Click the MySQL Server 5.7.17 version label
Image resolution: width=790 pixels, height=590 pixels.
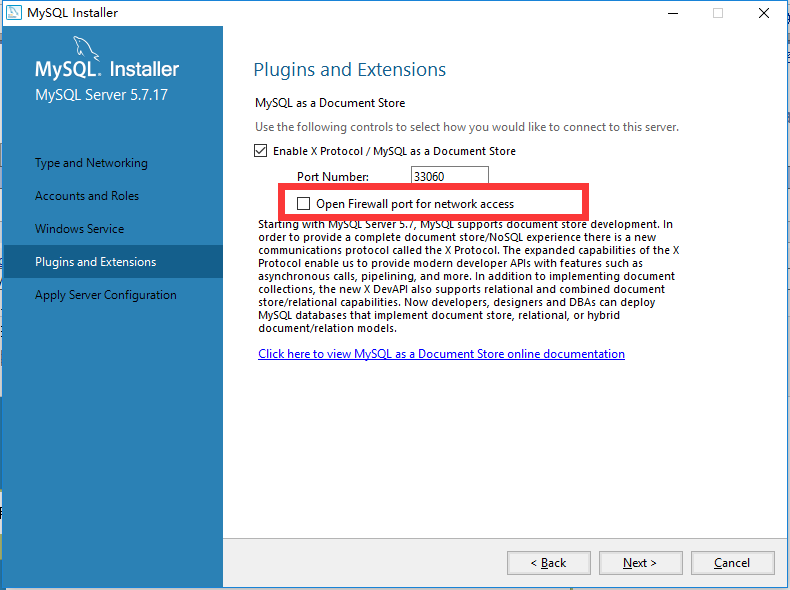[102, 96]
